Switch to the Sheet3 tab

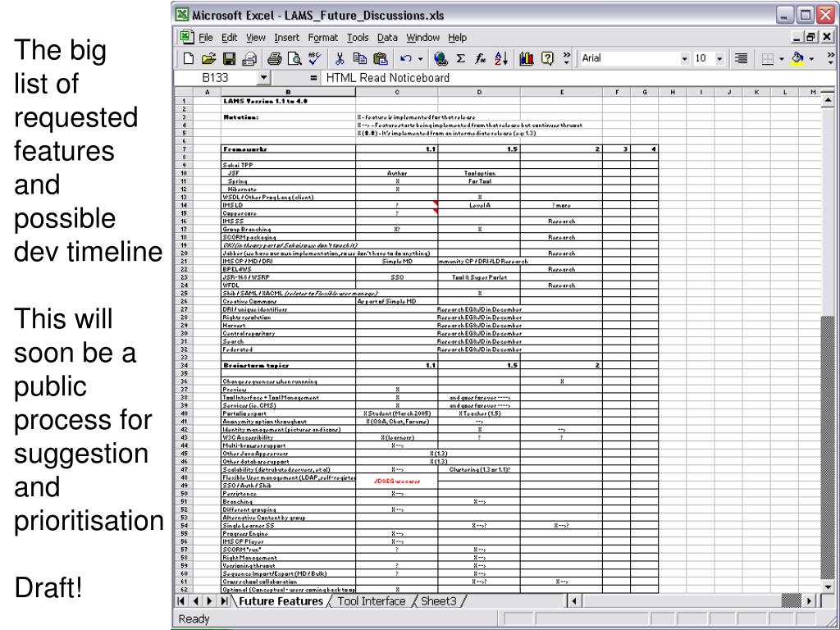pos(438,601)
